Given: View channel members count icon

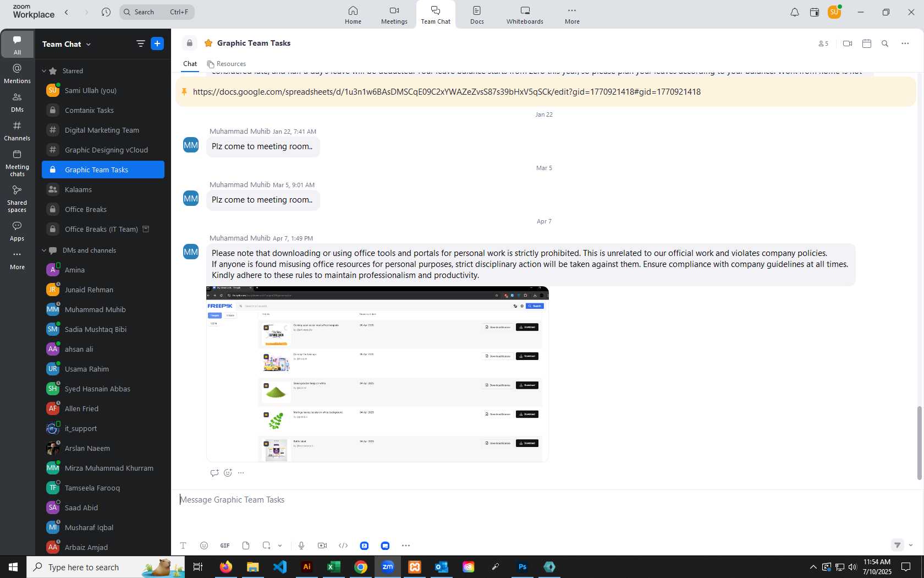Looking at the screenshot, I should click(x=823, y=43).
